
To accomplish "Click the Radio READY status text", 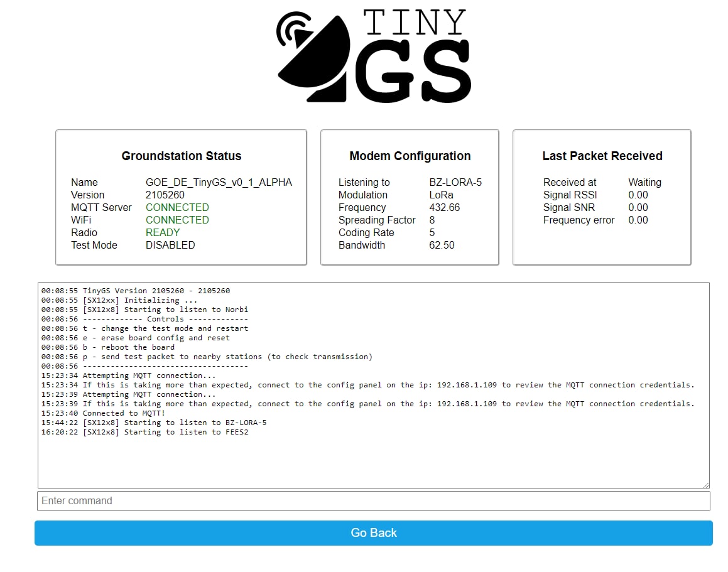I will click(163, 232).
